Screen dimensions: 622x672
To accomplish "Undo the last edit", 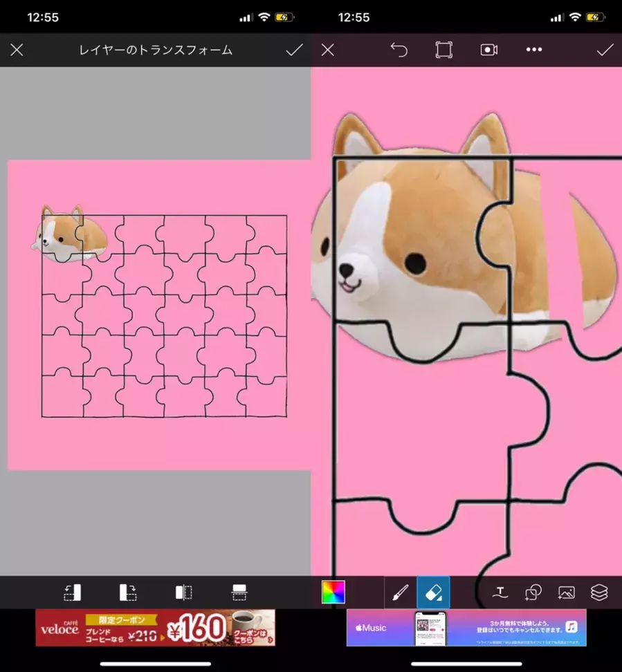I will pos(399,50).
